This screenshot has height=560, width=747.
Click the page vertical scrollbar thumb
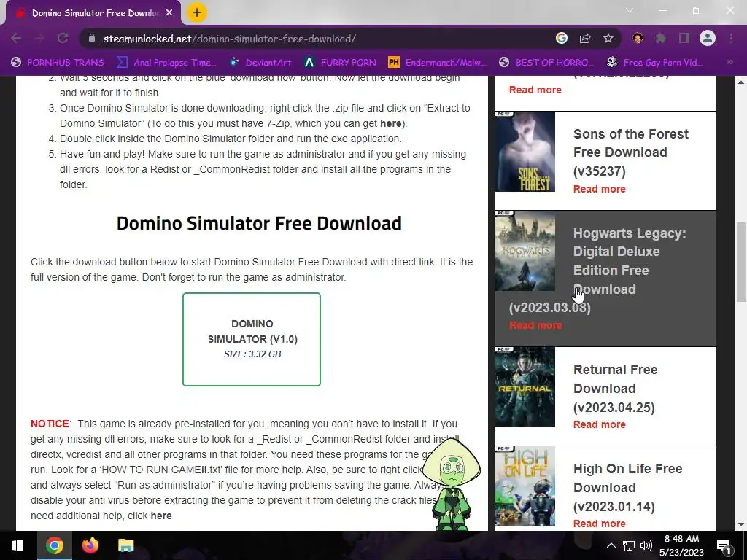(741, 262)
